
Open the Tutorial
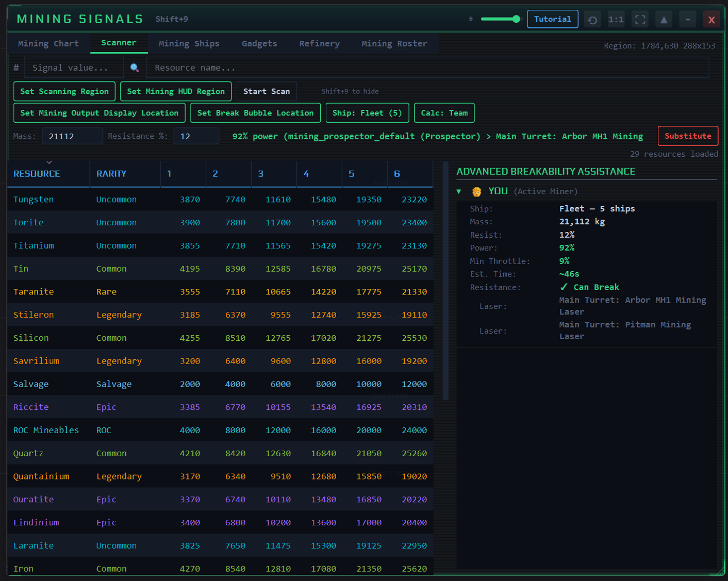[552, 19]
